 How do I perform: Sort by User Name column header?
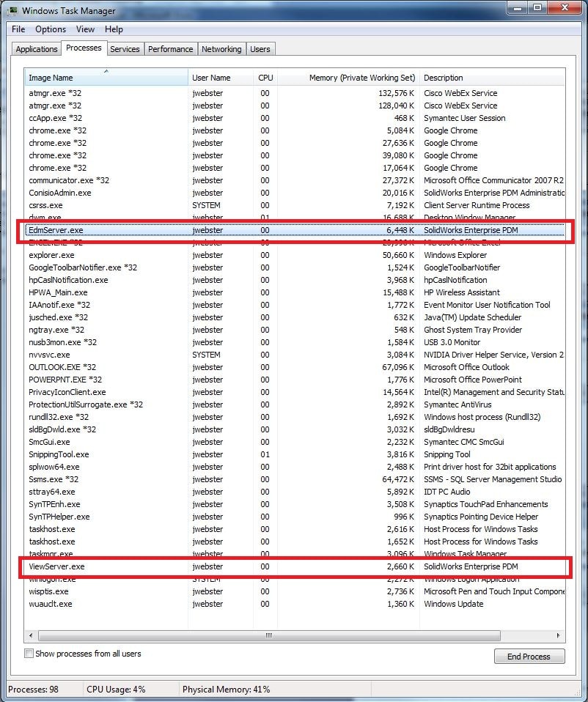coord(221,78)
